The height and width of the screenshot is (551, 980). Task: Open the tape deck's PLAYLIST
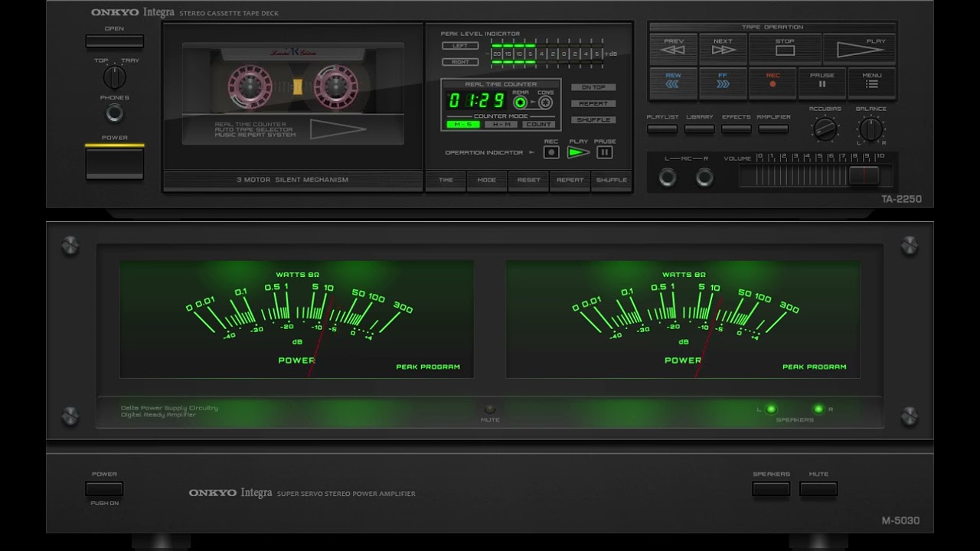tap(662, 129)
